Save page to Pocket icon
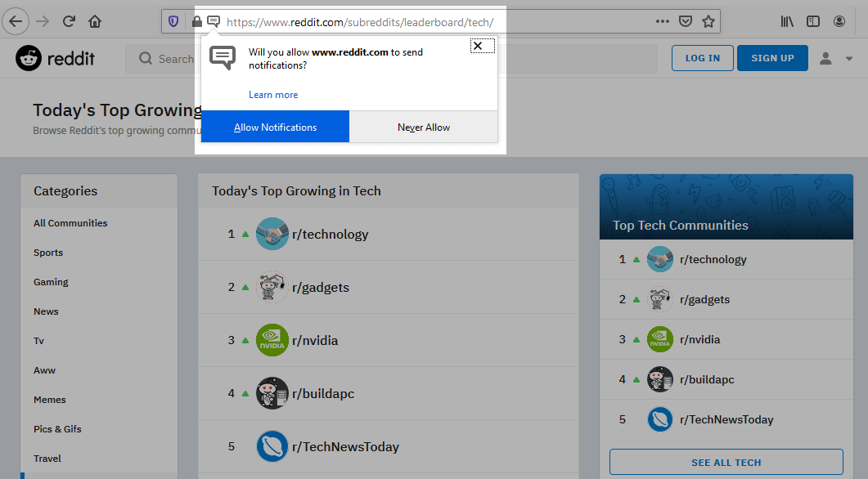Viewport: 868px width, 479px height. pos(686,21)
